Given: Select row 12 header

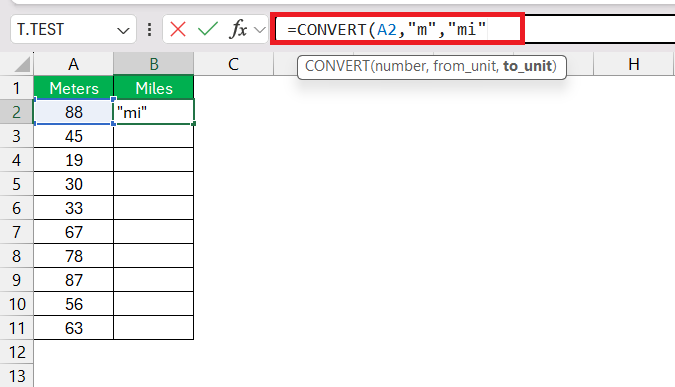Looking at the screenshot, I should pyautogui.click(x=16, y=353).
